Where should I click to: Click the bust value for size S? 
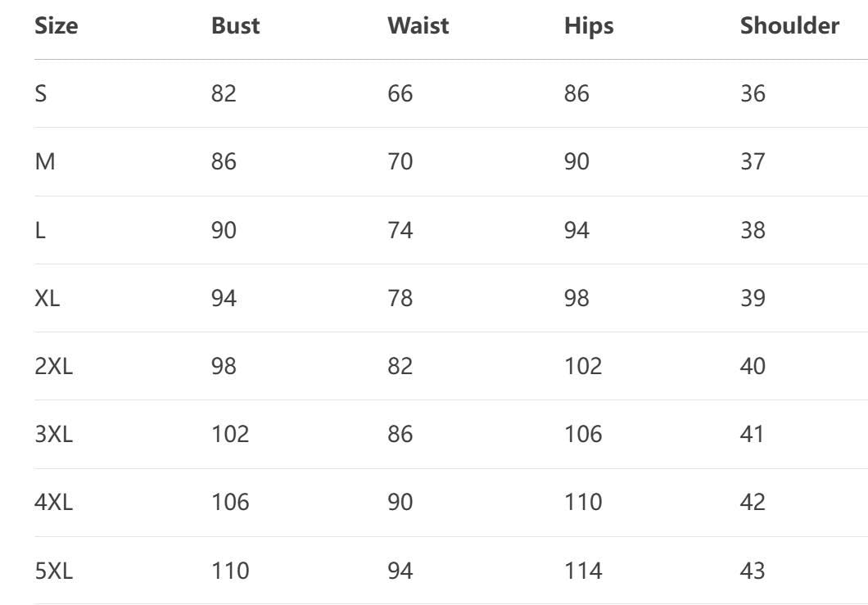pos(224,94)
